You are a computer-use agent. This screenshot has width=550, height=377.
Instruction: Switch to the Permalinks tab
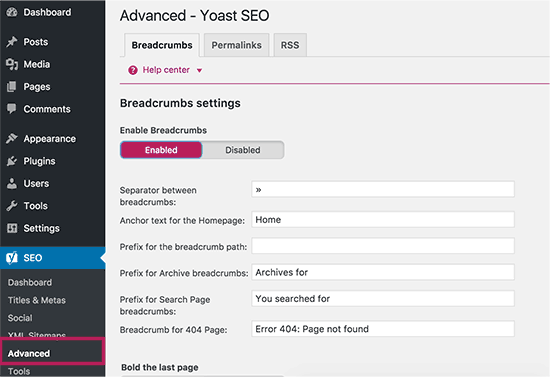coord(236,45)
